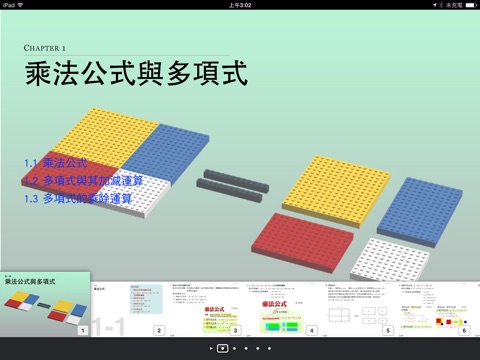Viewport: 480px width, 360px height.
Task: Tap the clock 上午3:02 in status bar
Action: point(240,5)
